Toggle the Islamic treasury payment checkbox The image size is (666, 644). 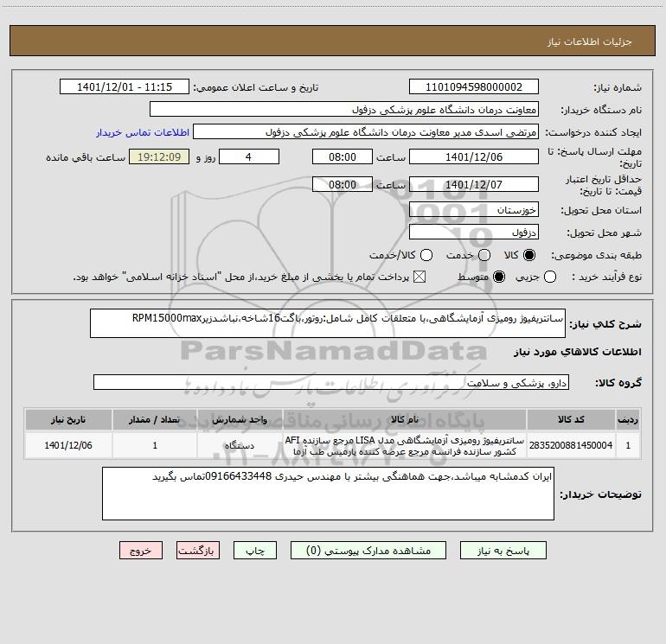(x=419, y=277)
